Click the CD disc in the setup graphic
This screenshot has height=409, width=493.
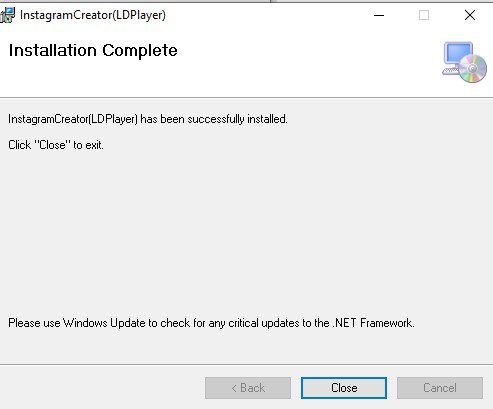point(473,69)
